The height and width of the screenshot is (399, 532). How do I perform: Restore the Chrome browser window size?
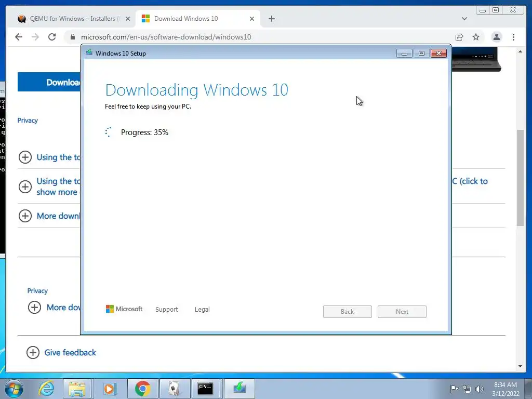pyautogui.click(x=496, y=10)
